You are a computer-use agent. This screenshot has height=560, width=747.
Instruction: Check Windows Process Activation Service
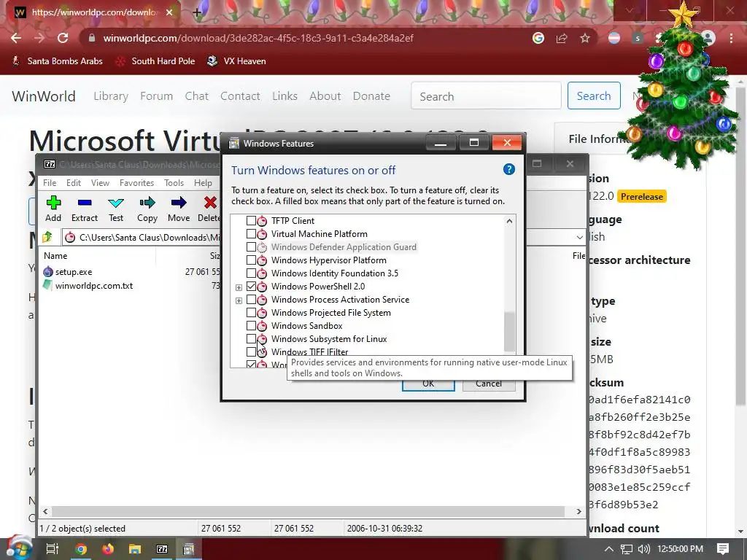(251, 300)
